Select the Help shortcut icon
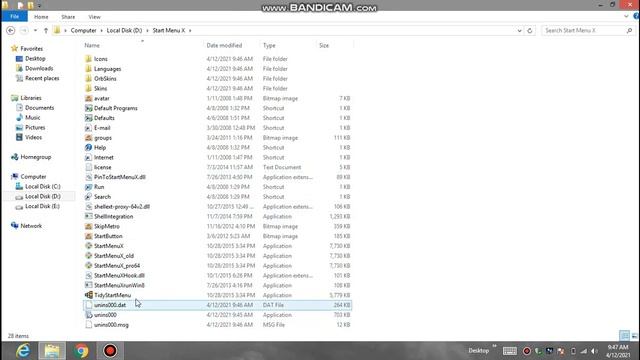640x360 pixels. tap(88, 147)
